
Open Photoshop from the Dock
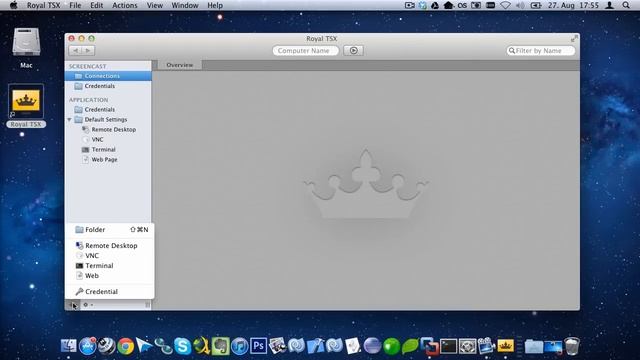tap(258, 346)
